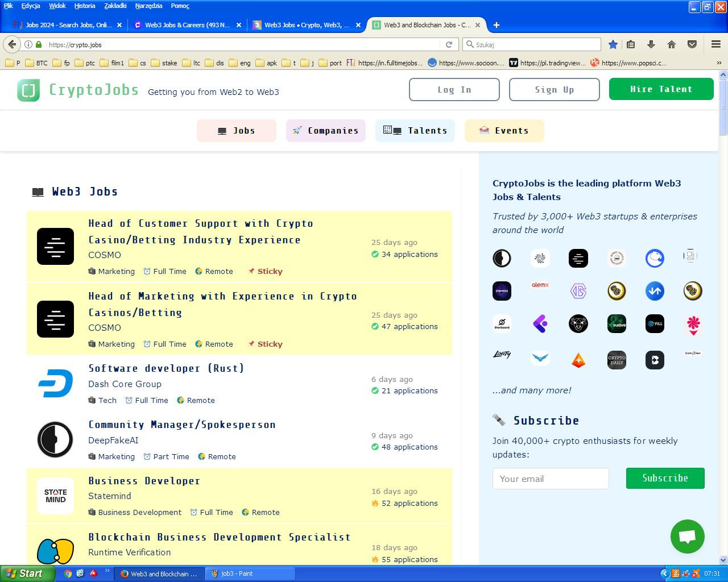Click the suave green company logo

tap(617, 324)
